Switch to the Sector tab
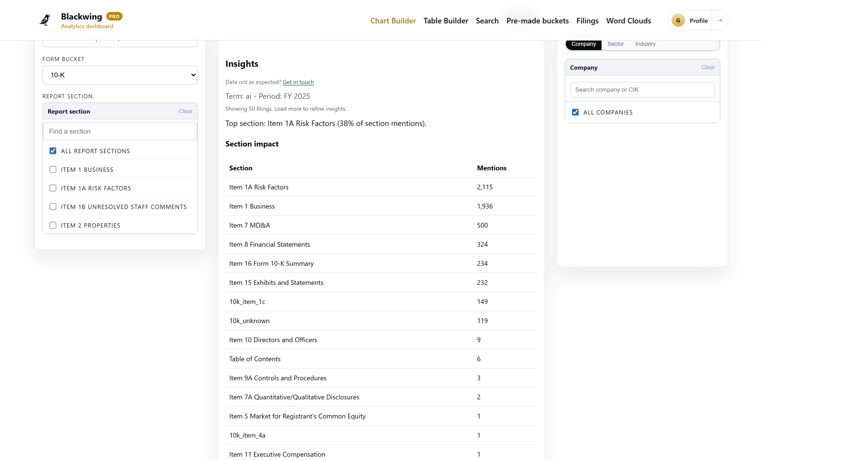 [615, 44]
